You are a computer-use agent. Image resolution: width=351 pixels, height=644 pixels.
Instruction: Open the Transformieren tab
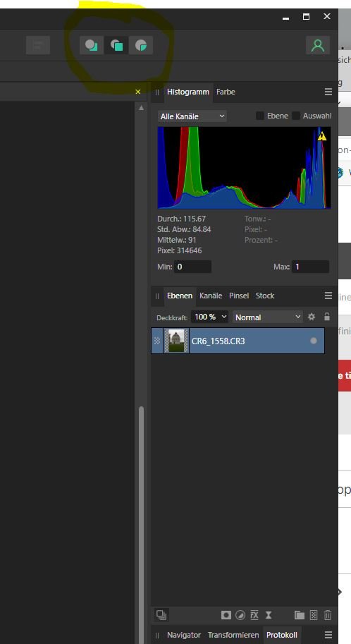click(x=233, y=635)
